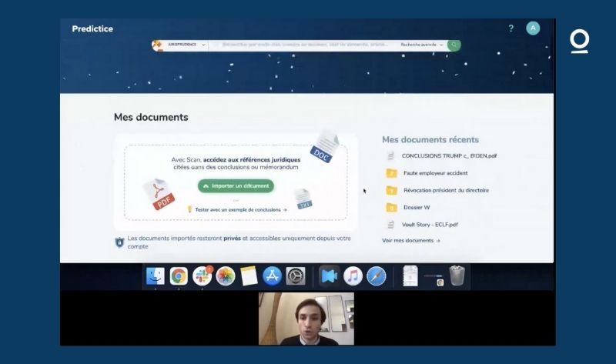Open Finder from the dock
This screenshot has height=364, width=616.
156,276
